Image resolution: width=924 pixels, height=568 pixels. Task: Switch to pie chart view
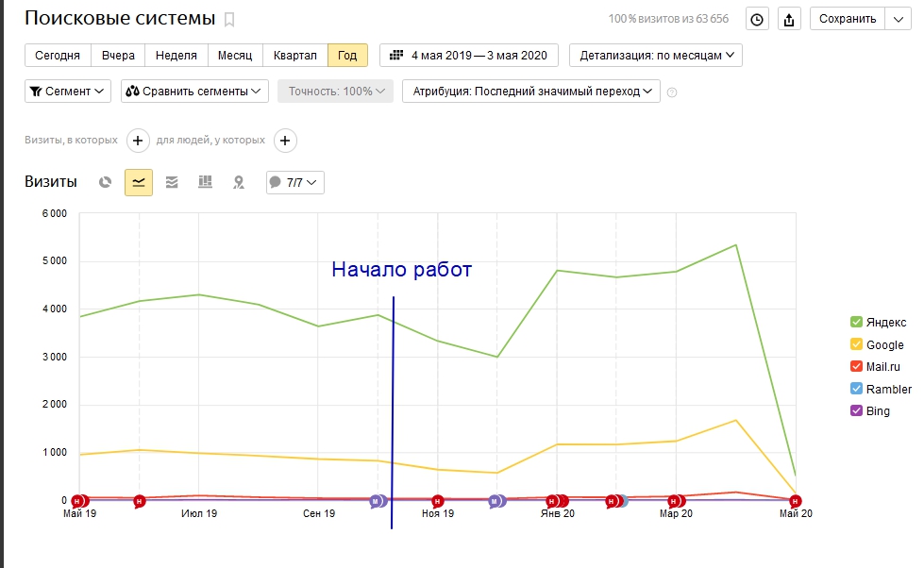coord(106,182)
